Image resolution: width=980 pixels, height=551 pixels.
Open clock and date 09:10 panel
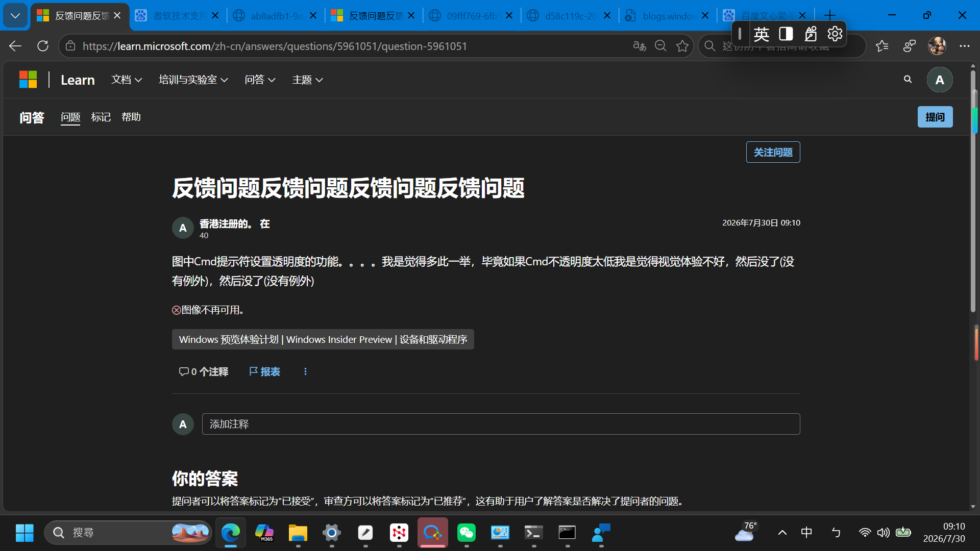point(944,533)
